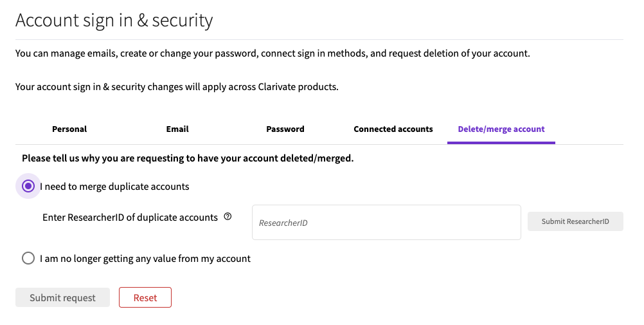Screen dimensions: 644x325
Task: Click the "Enter ResearcherID of duplicate accounts" label
Action: point(130,218)
